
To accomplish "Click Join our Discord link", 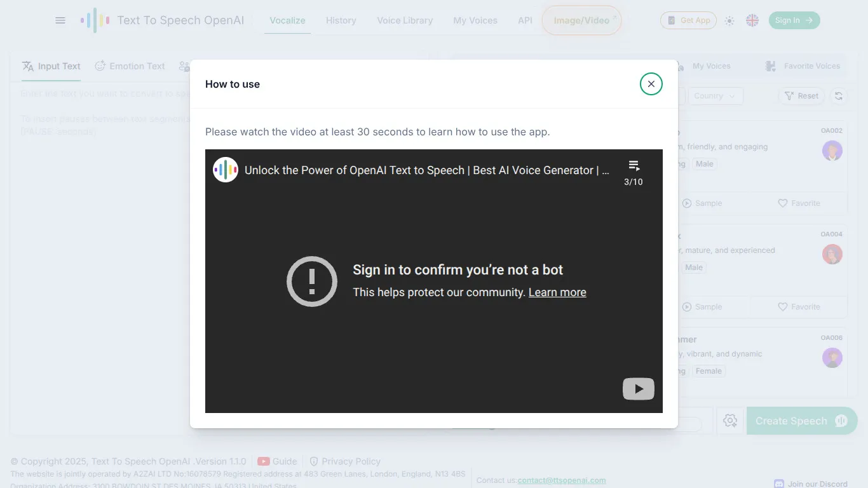I will [811, 484].
